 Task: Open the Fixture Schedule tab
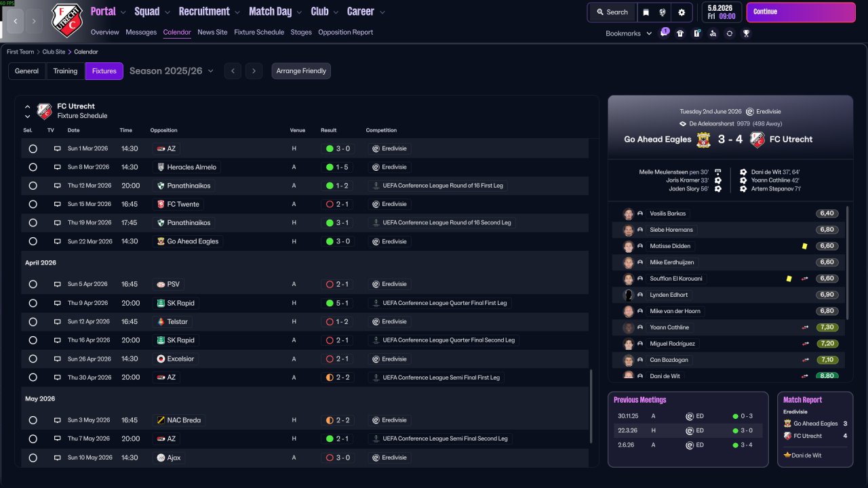pyautogui.click(x=259, y=33)
